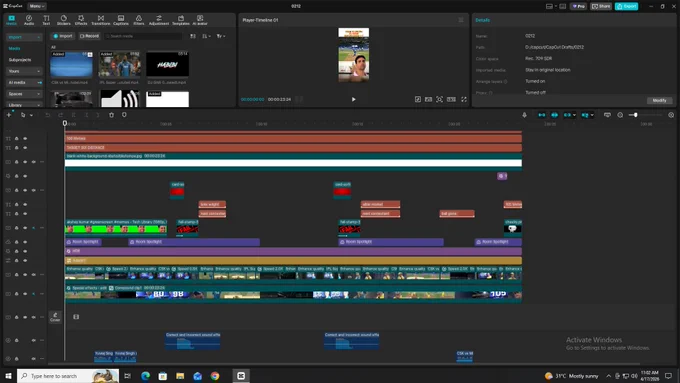The width and height of the screenshot is (680, 383).
Task: Lock the Compound clip track
Action: 16,294
